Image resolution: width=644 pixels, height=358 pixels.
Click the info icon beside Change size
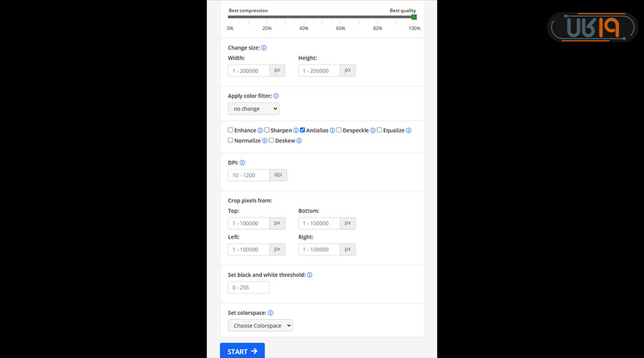(x=264, y=48)
